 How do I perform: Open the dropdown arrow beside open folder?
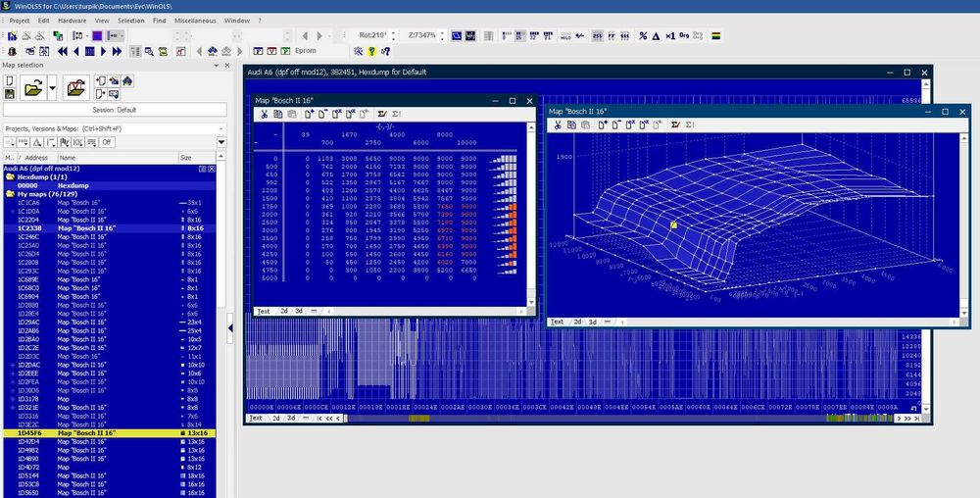(x=54, y=88)
